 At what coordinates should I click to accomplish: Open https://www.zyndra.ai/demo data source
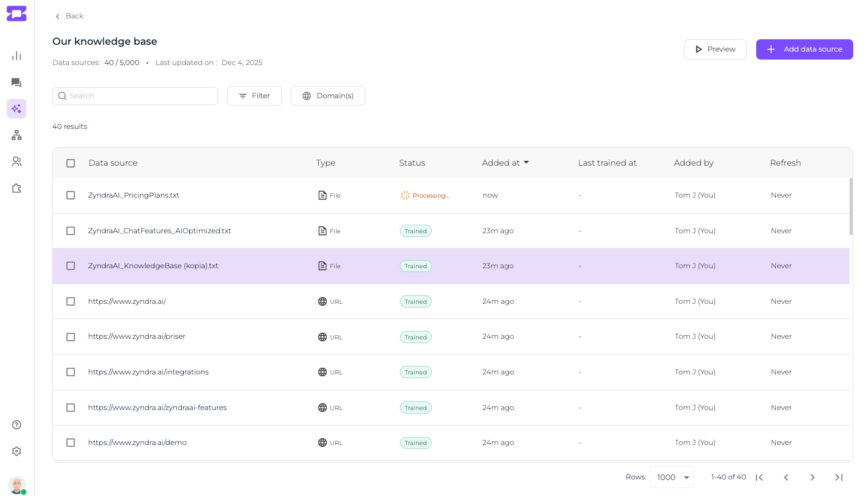click(x=138, y=443)
